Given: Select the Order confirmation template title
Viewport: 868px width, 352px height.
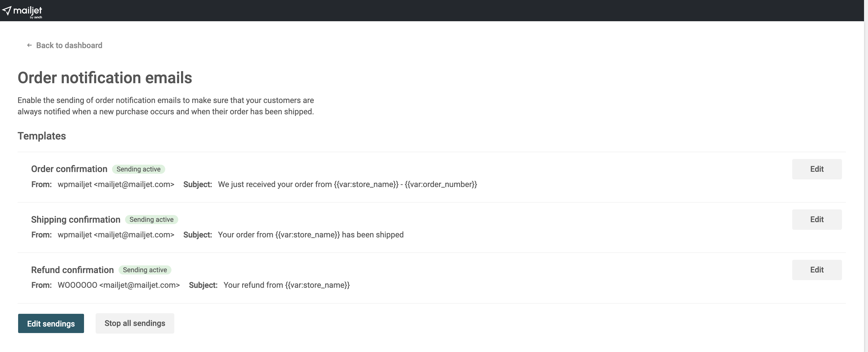Looking at the screenshot, I should click(x=69, y=169).
